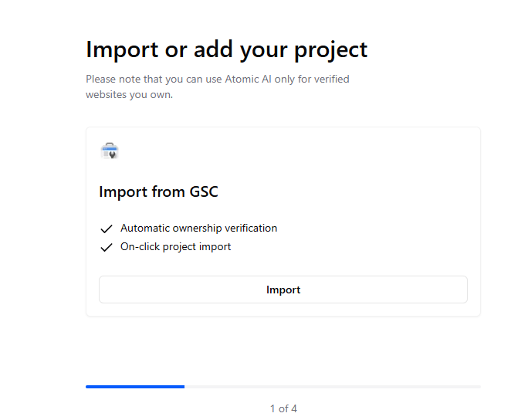Click the blue filled progress bar segment
Image resolution: width=528 pixels, height=420 pixels.
135,386
